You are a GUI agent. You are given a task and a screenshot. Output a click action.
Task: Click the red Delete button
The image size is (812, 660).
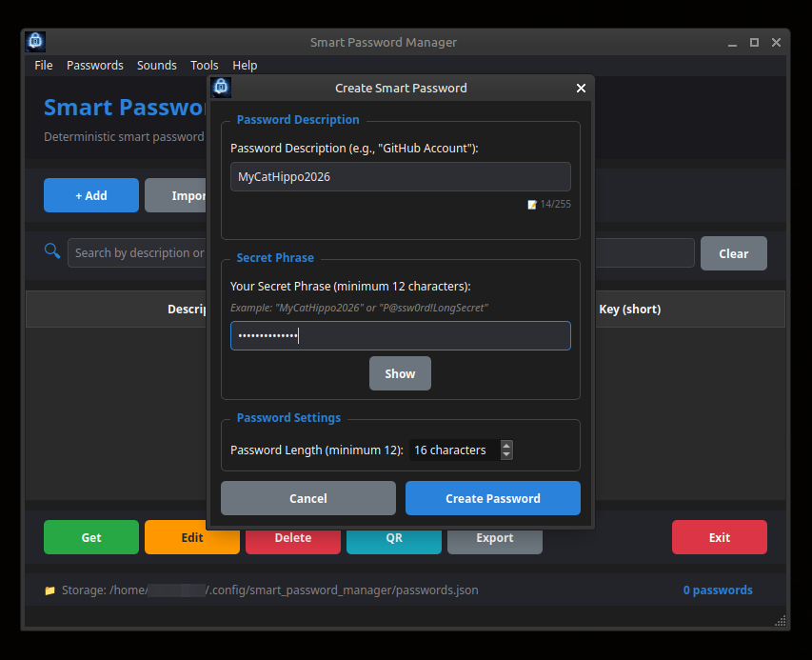pos(293,539)
